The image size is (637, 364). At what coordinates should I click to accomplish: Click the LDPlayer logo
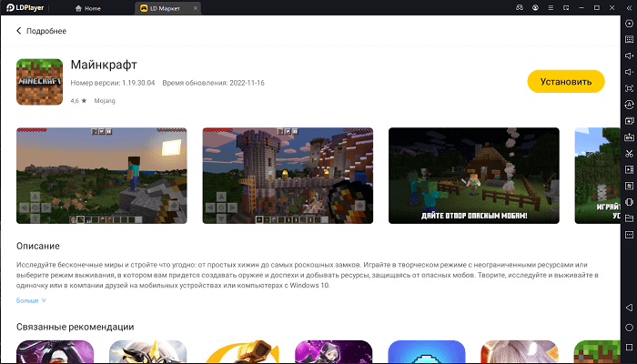[25, 7]
